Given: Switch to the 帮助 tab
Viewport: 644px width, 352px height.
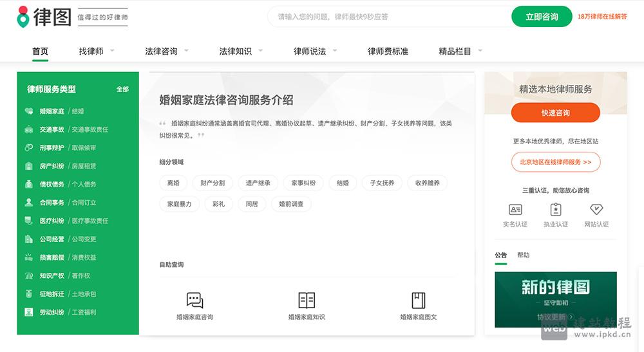Looking at the screenshot, I should [523, 255].
